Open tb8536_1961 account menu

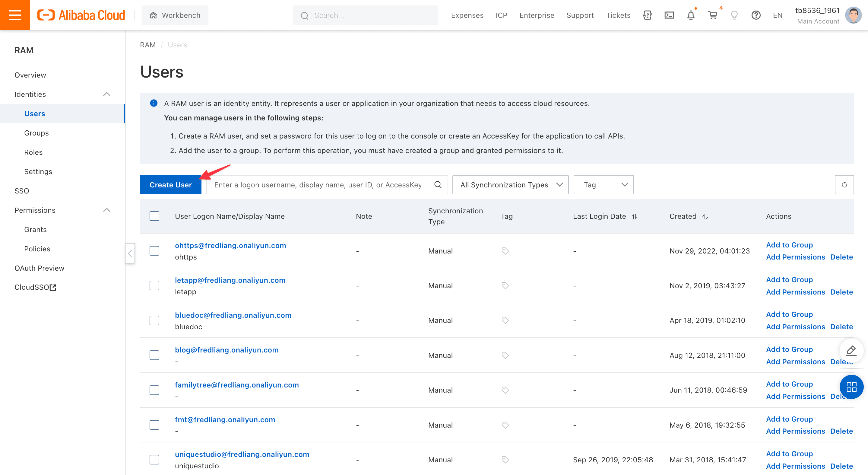click(x=817, y=15)
